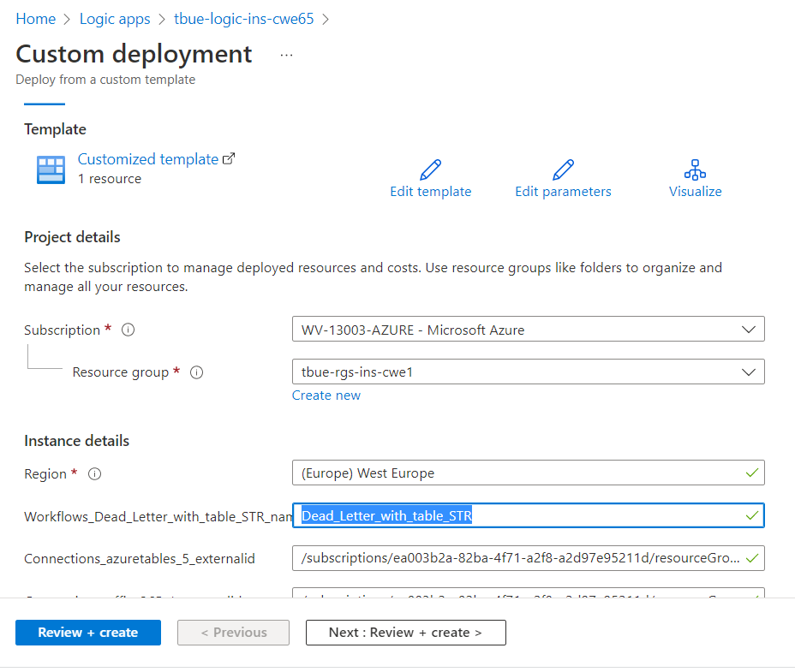Open tbue-logic-ins-cwe65 breadcrumb
Viewport: 795px width, 672px height.
(244, 19)
